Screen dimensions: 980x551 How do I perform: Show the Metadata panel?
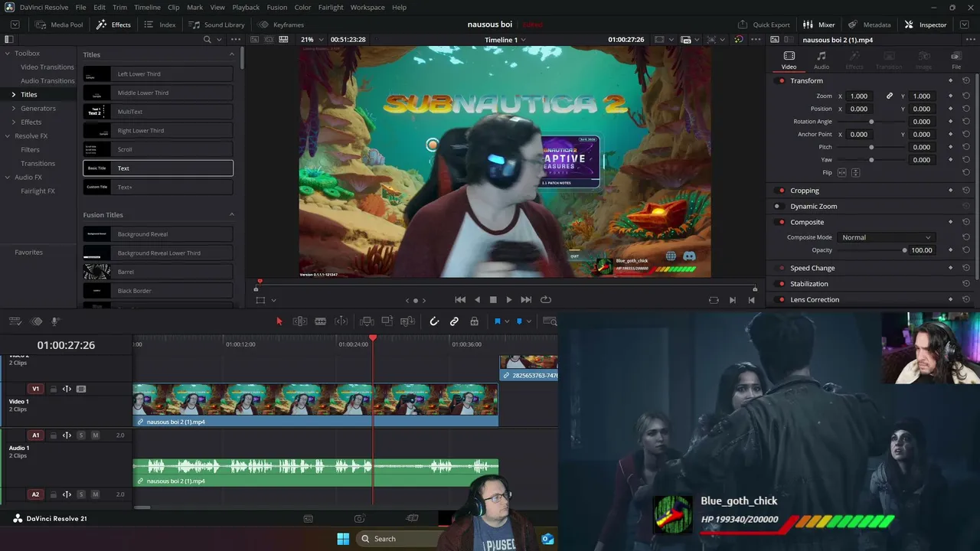pyautogui.click(x=869, y=24)
